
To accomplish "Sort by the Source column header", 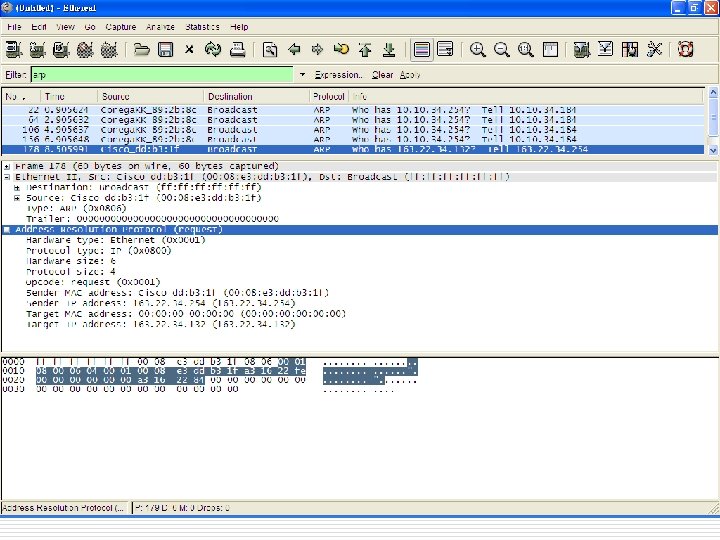I will [150, 96].
